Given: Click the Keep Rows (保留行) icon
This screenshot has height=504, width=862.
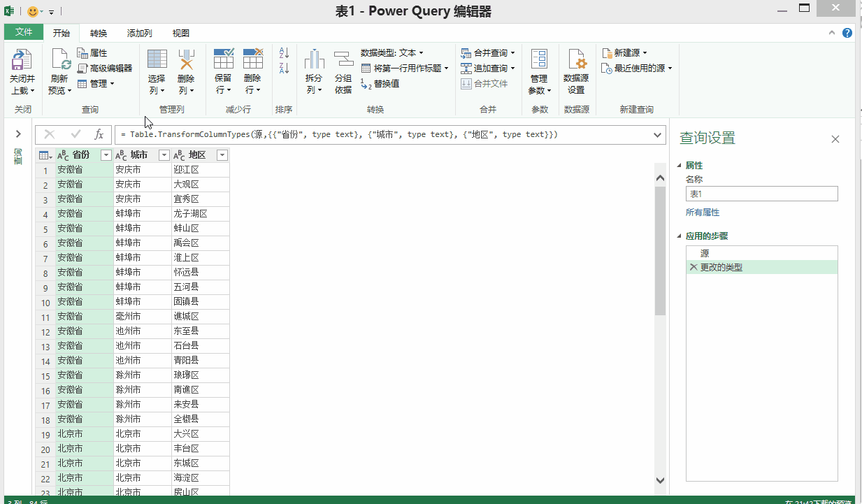Looking at the screenshot, I should 223,60.
